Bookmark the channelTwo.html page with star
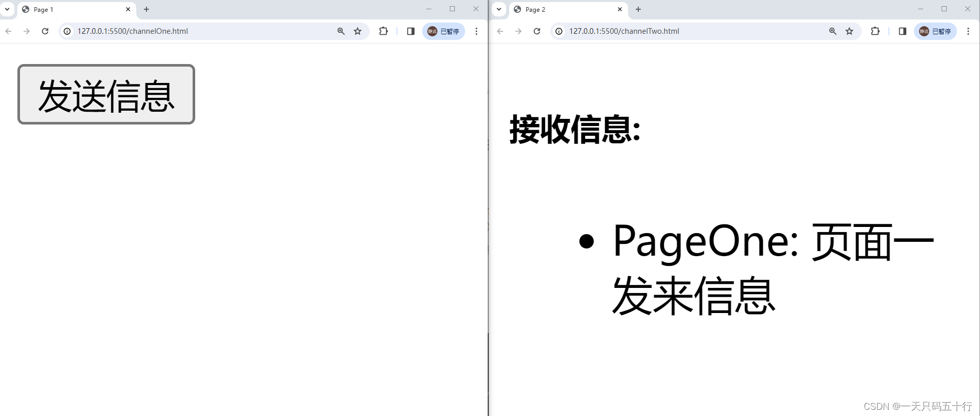The height and width of the screenshot is (416, 980). pyautogui.click(x=849, y=31)
